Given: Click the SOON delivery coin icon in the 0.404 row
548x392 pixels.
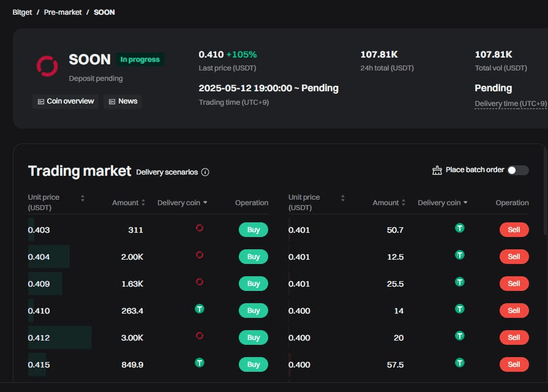Looking at the screenshot, I should click(x=200, y=255).
